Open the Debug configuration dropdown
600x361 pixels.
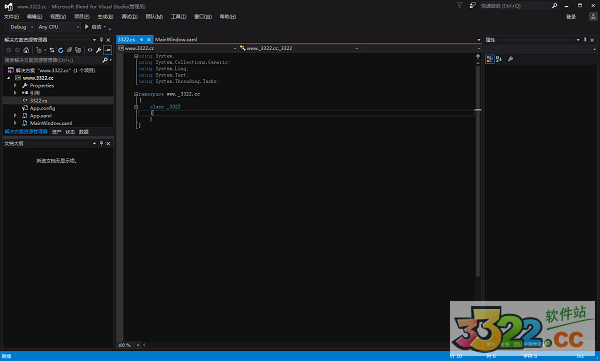click(x=21, y=27)
